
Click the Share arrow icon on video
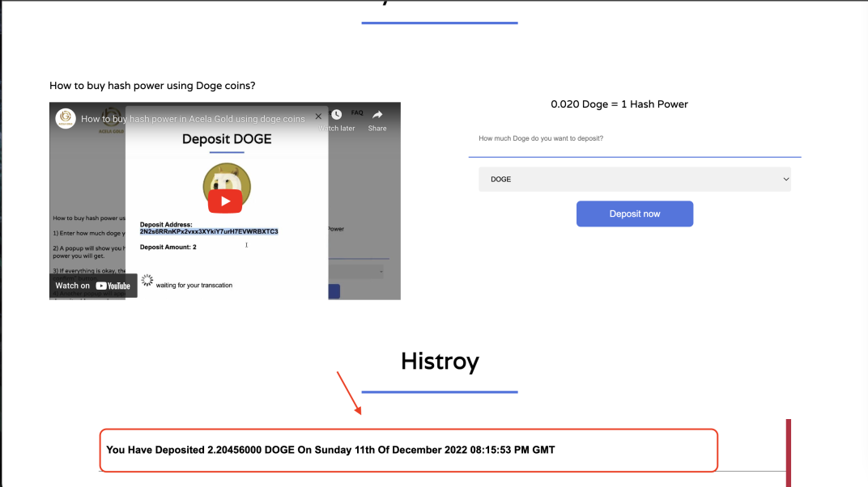pos(377,114)
